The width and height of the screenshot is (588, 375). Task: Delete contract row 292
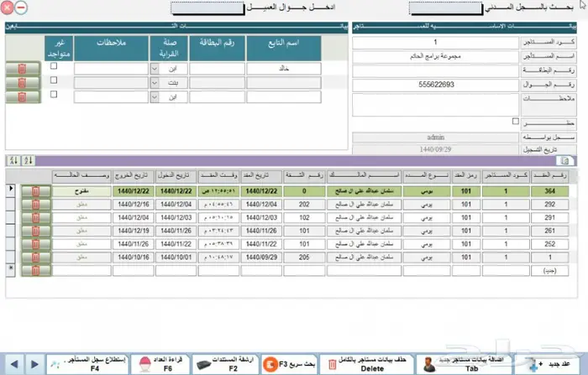tap(35, 205)
